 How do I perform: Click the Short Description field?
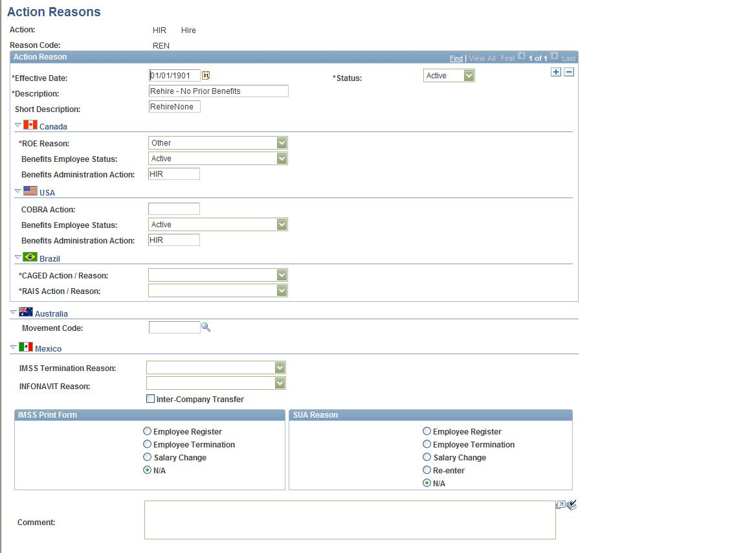pyautogui.click(x=175, y=106)
